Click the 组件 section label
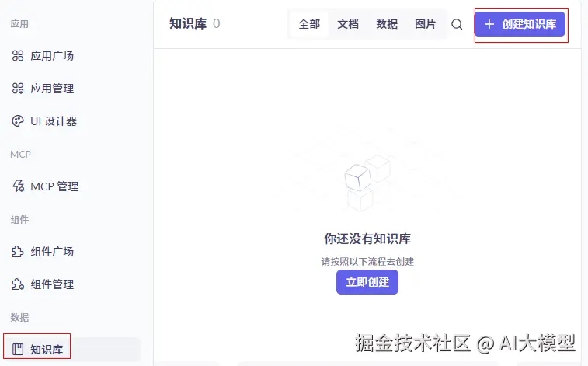 19,219
